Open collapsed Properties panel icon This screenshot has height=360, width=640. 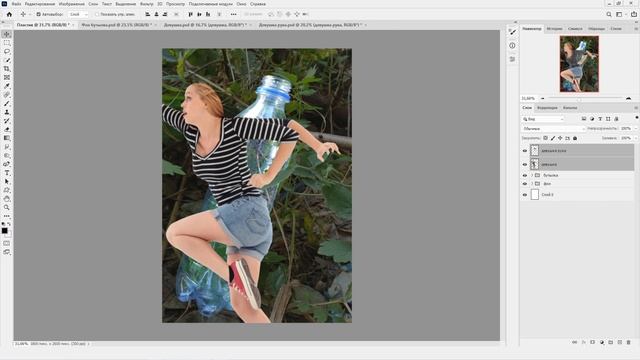pyautogui.click(x=512, y=59)
